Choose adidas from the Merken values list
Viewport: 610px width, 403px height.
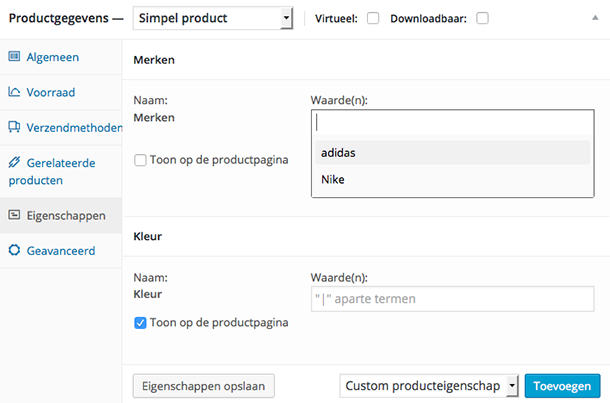pos(452,153)
